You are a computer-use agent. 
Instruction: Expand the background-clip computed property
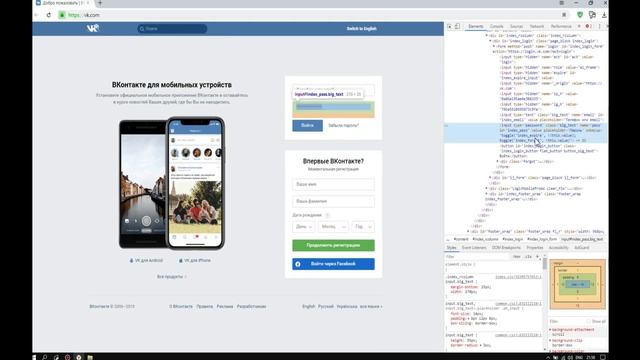(x=550, y=340)
